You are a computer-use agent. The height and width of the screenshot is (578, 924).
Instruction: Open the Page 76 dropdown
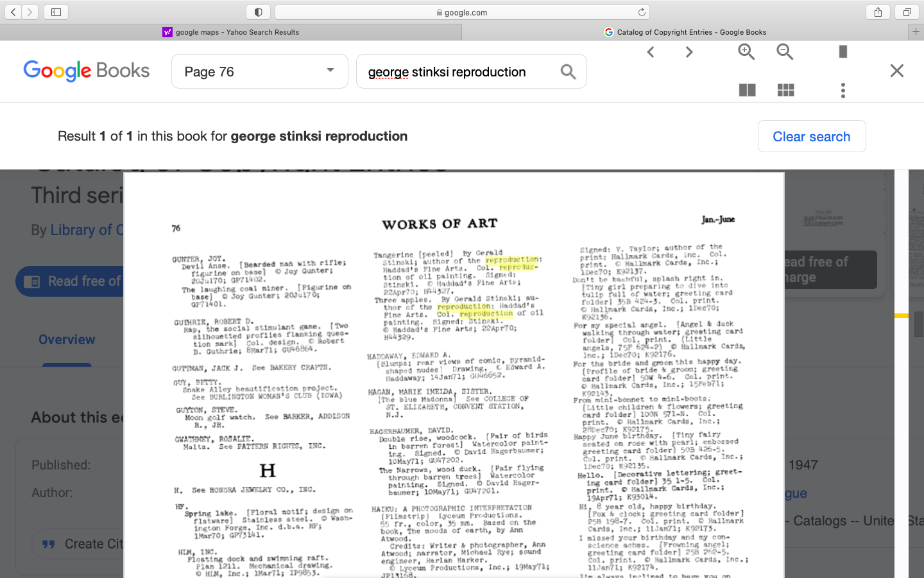pos(259,71)
